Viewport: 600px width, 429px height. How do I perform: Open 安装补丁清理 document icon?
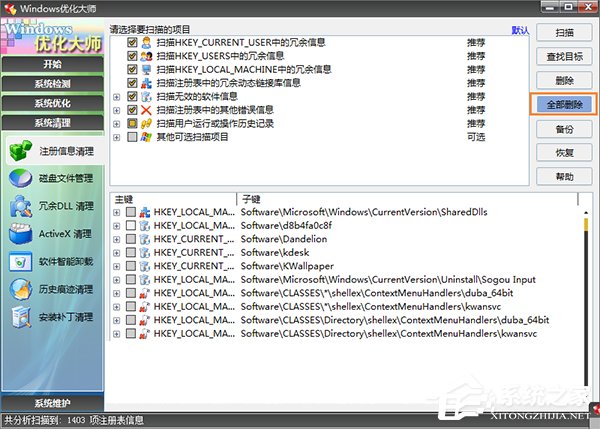click(x=21, y=317)
